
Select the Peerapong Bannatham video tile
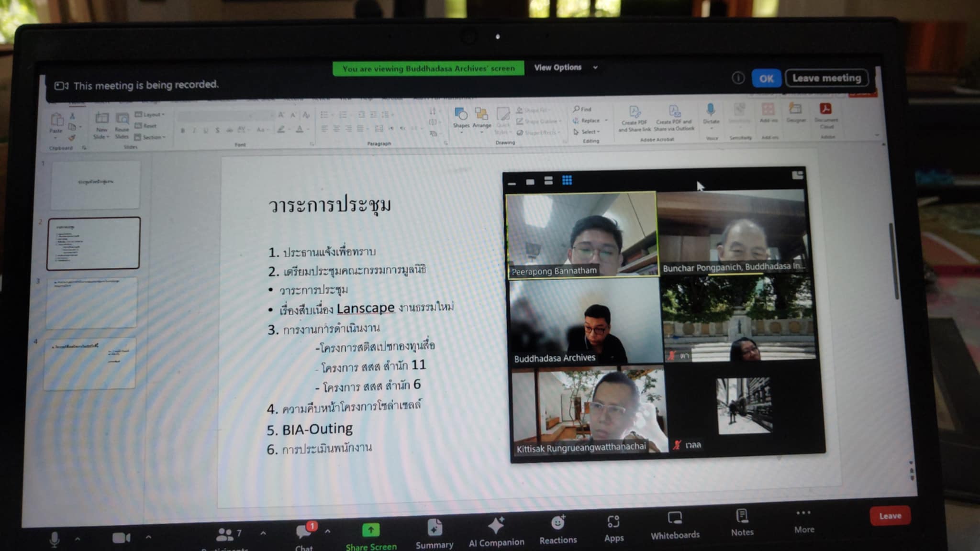(581, 233)
